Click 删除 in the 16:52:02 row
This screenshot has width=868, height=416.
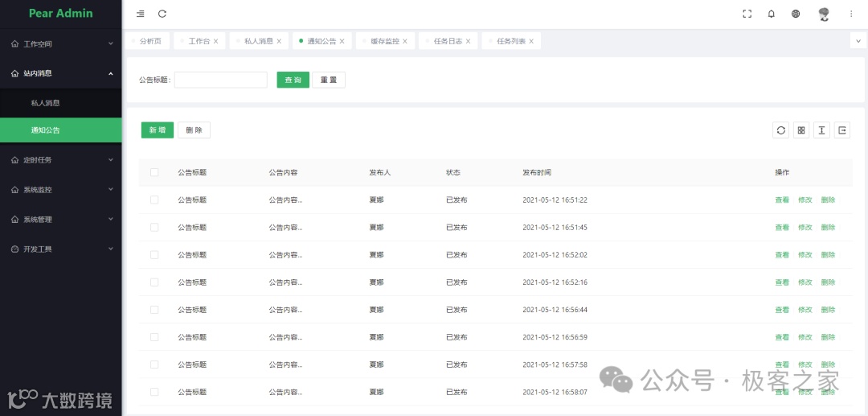[x=828, y=255]
